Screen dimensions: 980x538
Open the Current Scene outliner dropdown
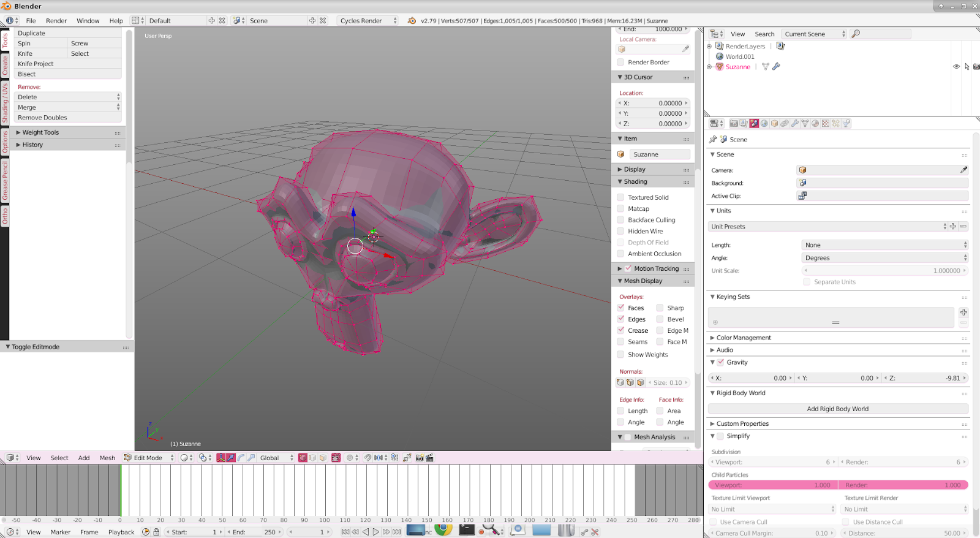tap(815, 34)
